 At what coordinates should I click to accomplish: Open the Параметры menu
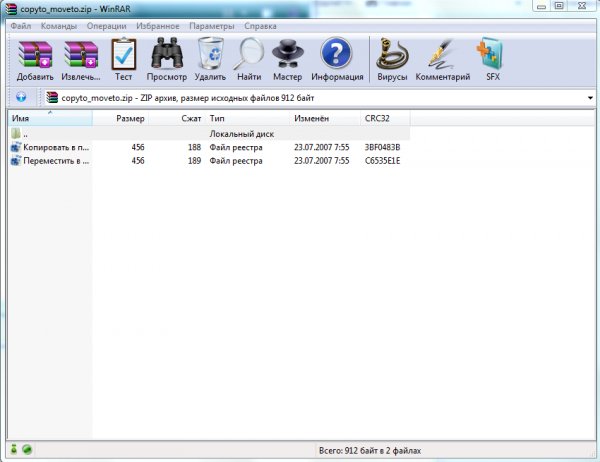tap(212, 26)
